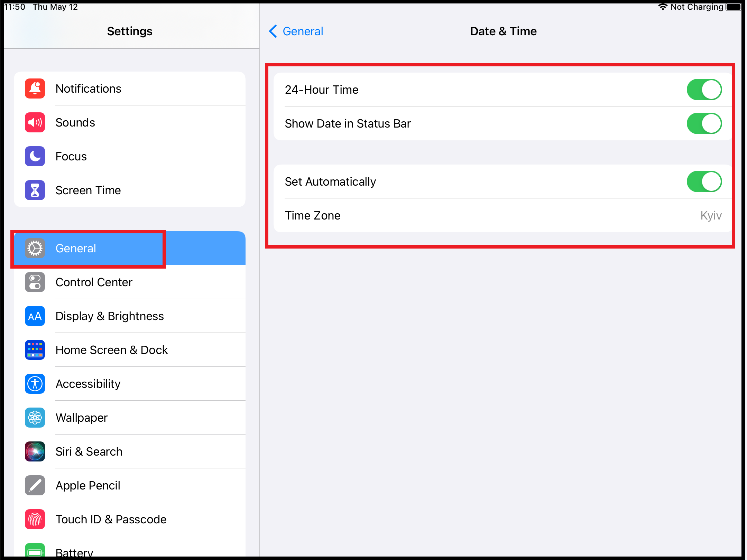Tap the blue General back link
The image size is (747, 560).
303,31
